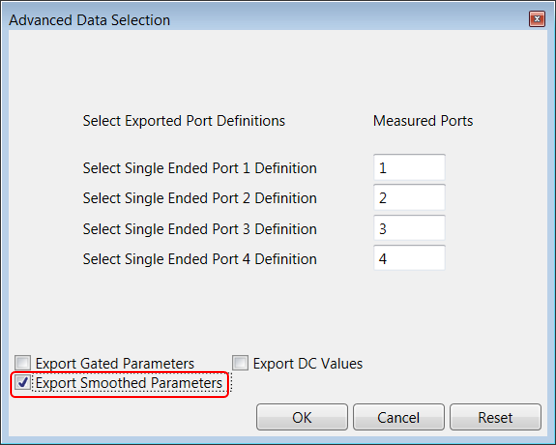
Task: Click the 'Select Exported Port Definitions' heading
Action: tap(184, 121)
